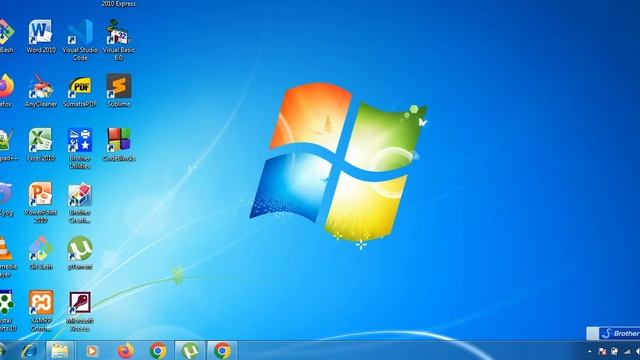The width and height of the screenshot is (640, 360).
Task: Open the AnyCleaner desktop icon
Action: click(x=40, y=90)
